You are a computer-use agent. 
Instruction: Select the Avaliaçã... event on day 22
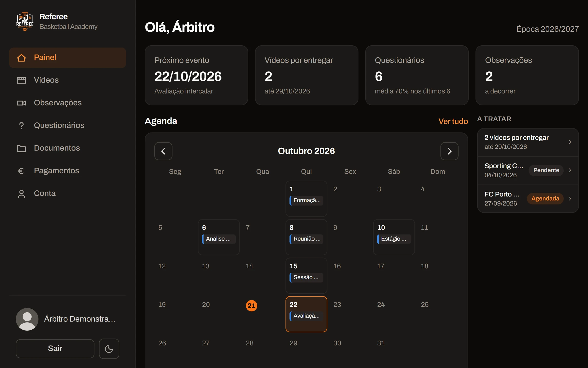click(306, 316)
